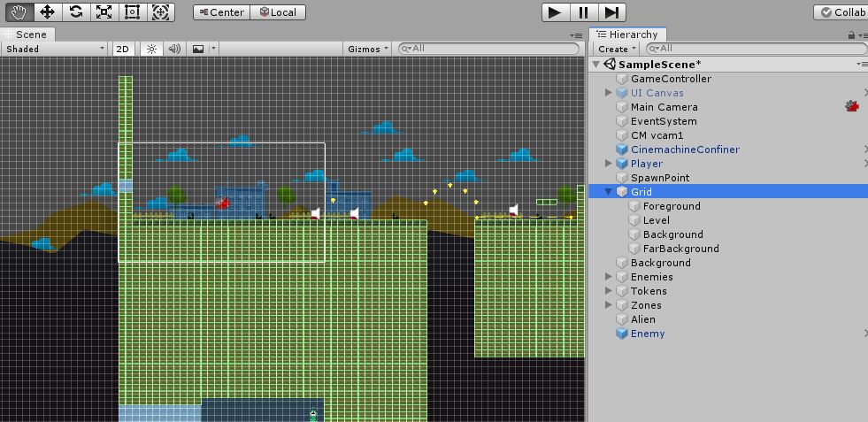Click the Step frame button
This screenshot has height=422, width=868.
pos(611,12)
